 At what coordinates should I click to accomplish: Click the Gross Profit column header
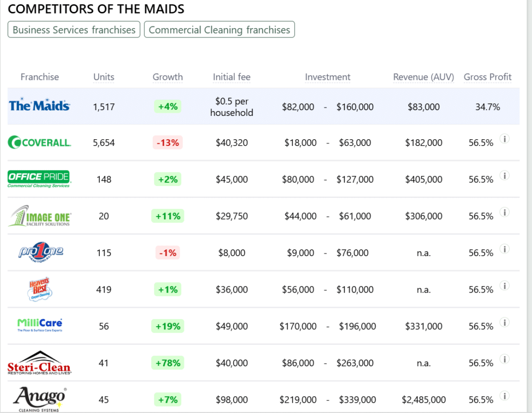[x=487, y=77]
